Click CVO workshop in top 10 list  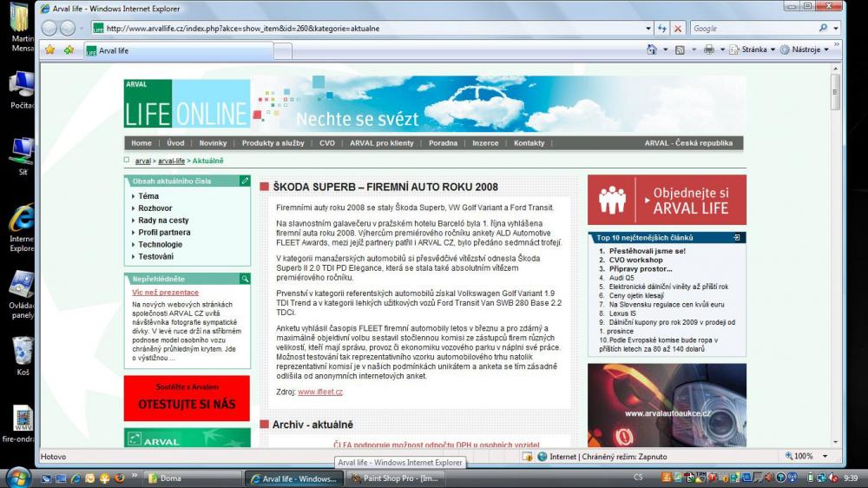(x=635, y=260)
